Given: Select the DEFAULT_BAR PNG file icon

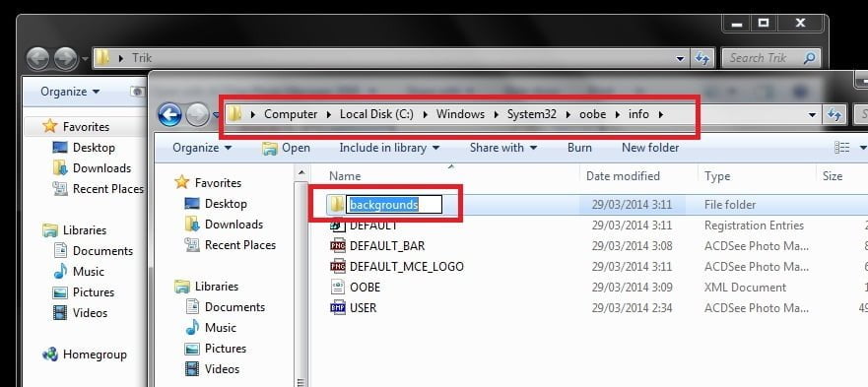Looking at the screenshot, I should click(x=337, y=246).
